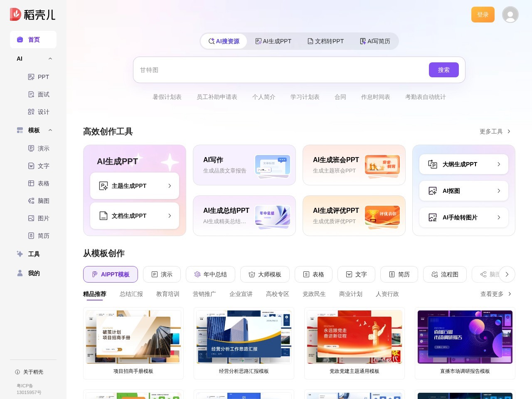Open the 直播市场调研报告模板 thumbnail
The image size is (532, 399).
465,337
